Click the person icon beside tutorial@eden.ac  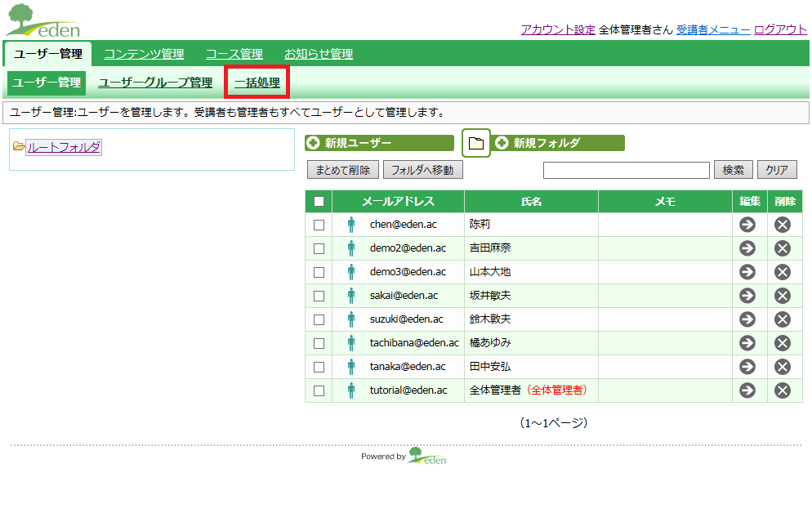(351, 390)
